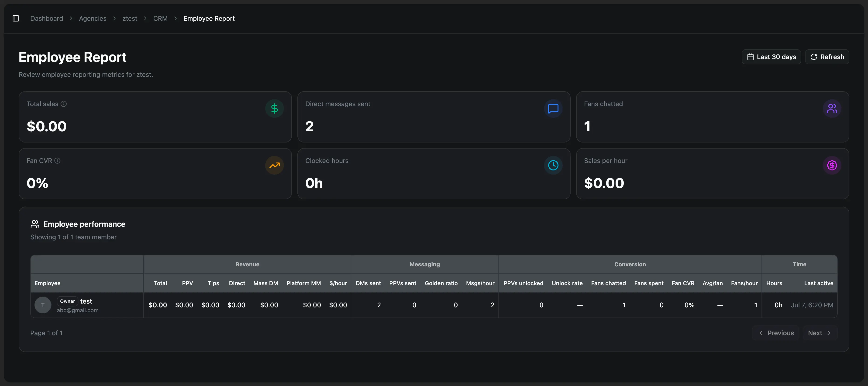
Task: Click the test employee avatar
Action: click(x=43, y=305)
